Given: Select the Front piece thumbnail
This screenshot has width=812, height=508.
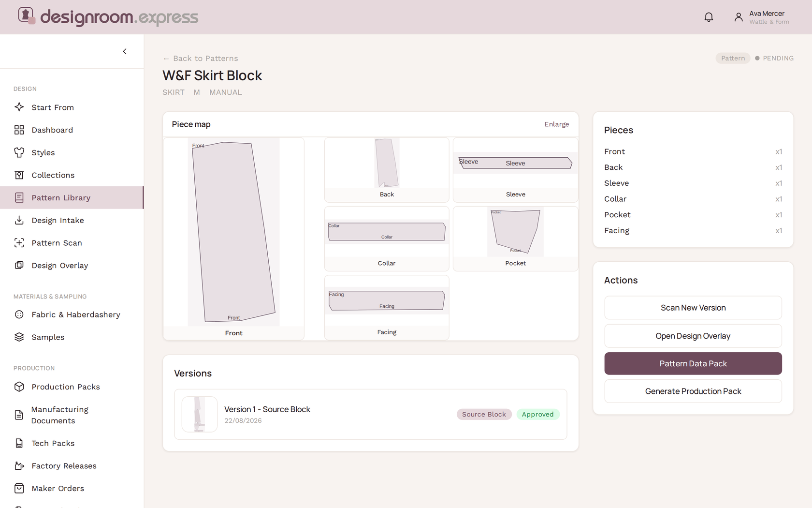Looking at the screenshot, I should pyautogui.click(x=234, y=239).
